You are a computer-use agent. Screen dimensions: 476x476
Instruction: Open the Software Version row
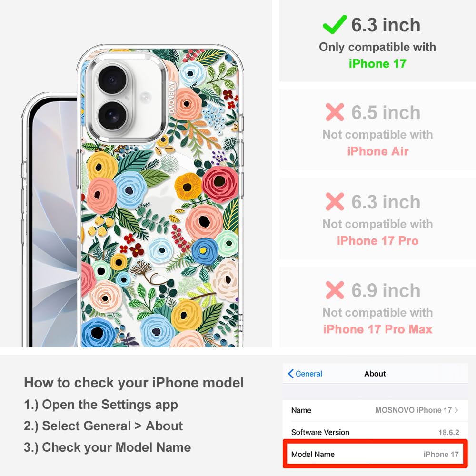point(375,432)
